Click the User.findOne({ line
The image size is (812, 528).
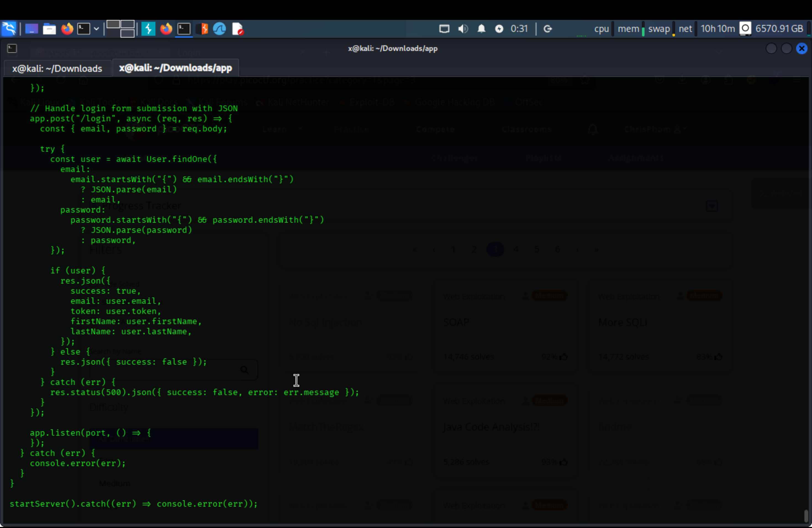[133, 159]
